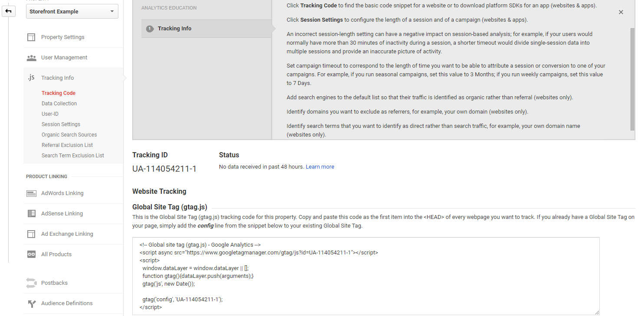
Task: Click the Audience Definitions icon
Action: pos(31,303)
